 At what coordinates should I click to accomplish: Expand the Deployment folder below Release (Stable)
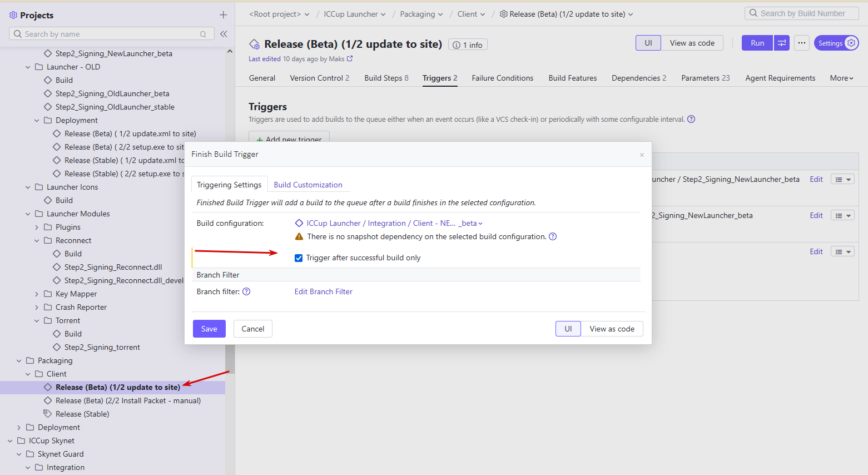tap(19, 427)
